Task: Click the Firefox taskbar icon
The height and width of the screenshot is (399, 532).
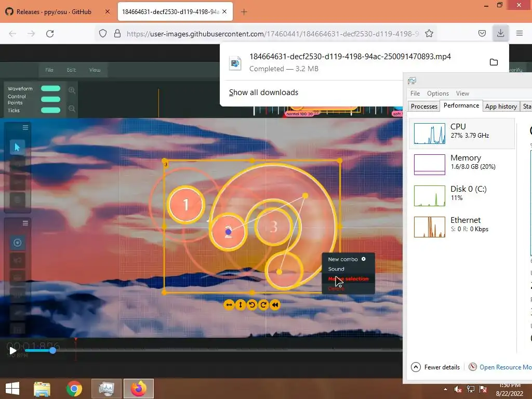Action: [138, 389]
